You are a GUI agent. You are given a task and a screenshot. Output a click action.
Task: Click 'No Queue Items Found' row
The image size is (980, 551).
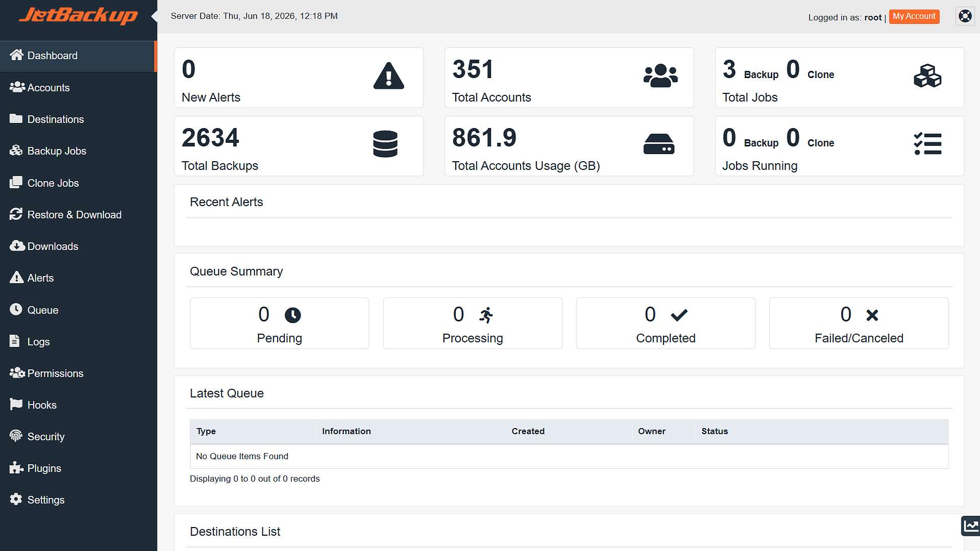pos(569,456)
